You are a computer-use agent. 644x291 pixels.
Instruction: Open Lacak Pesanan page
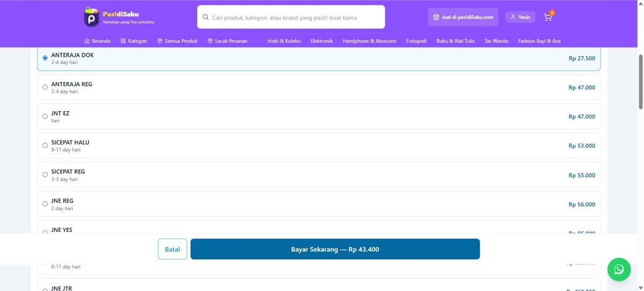(x=228, y=41)
